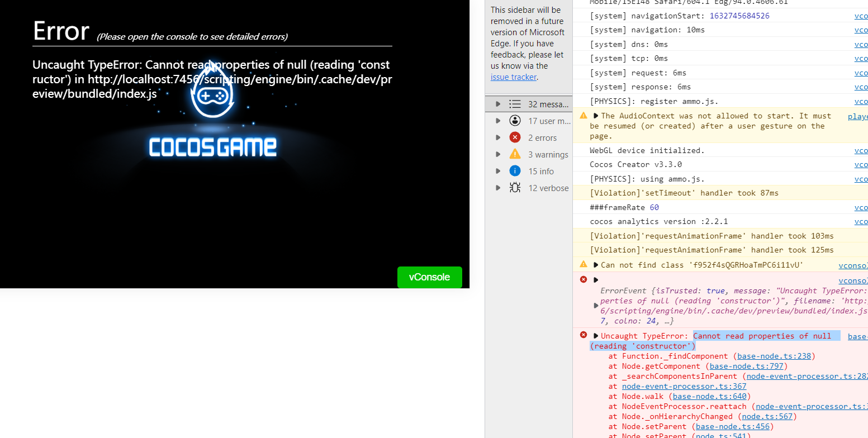Open the base-node.ts:640 source link
Screen dimensions: 868x438
click(710, 396)
